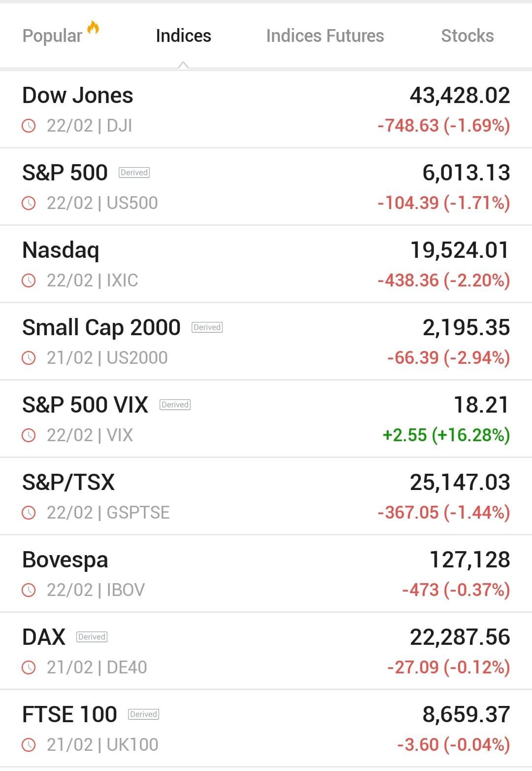Click the Nasdaq price 19,524.01
Image resolution: width=532 pixels, height=771 pixels.
tap(460, 250)
